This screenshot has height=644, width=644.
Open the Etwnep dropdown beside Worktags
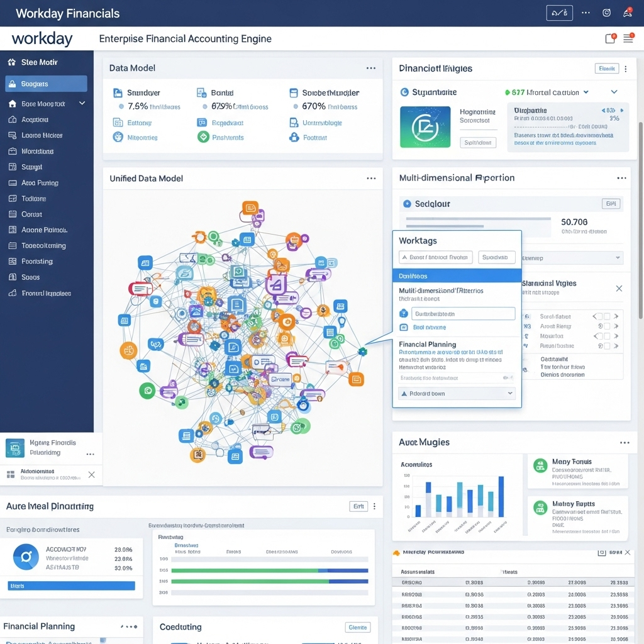(572, 258)
